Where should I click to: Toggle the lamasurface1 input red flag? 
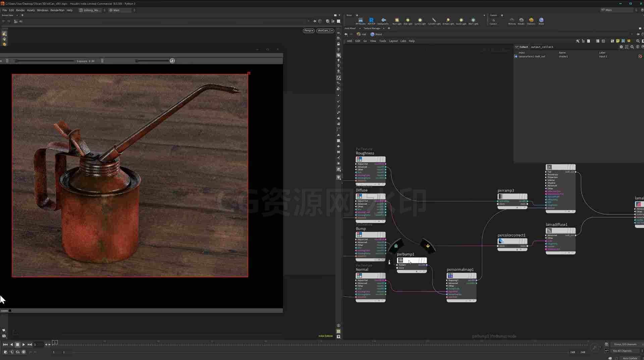click(640, 56)
